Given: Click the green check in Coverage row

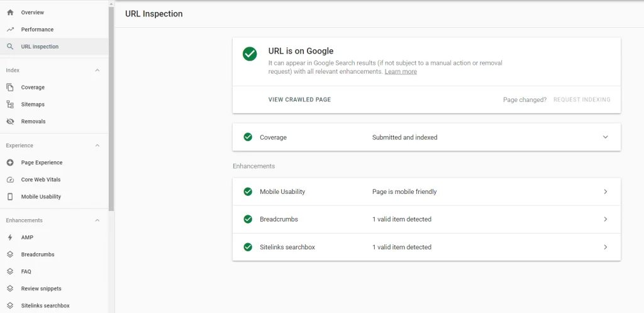Looking at the screenshot, I should [x=248, y=137].
